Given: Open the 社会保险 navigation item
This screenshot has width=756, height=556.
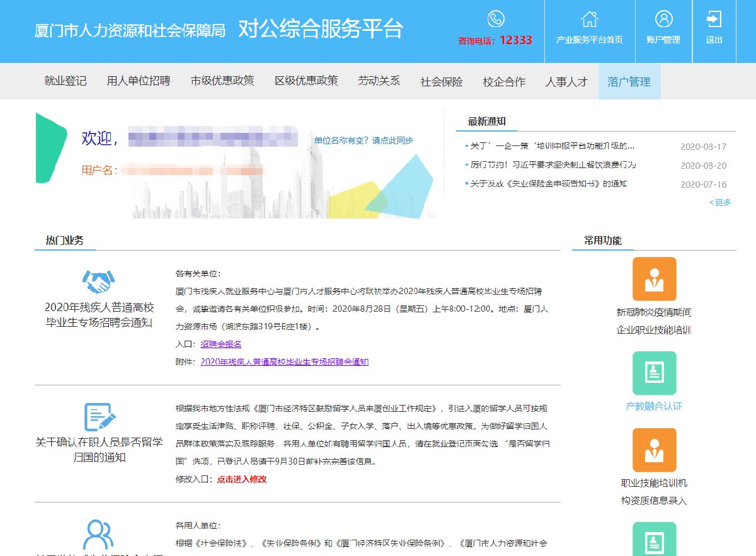Looking at the screenshot, I should point(442,82).
